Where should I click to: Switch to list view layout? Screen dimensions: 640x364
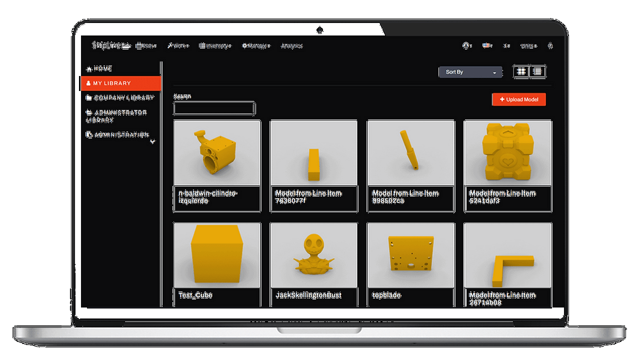[537, 72]
